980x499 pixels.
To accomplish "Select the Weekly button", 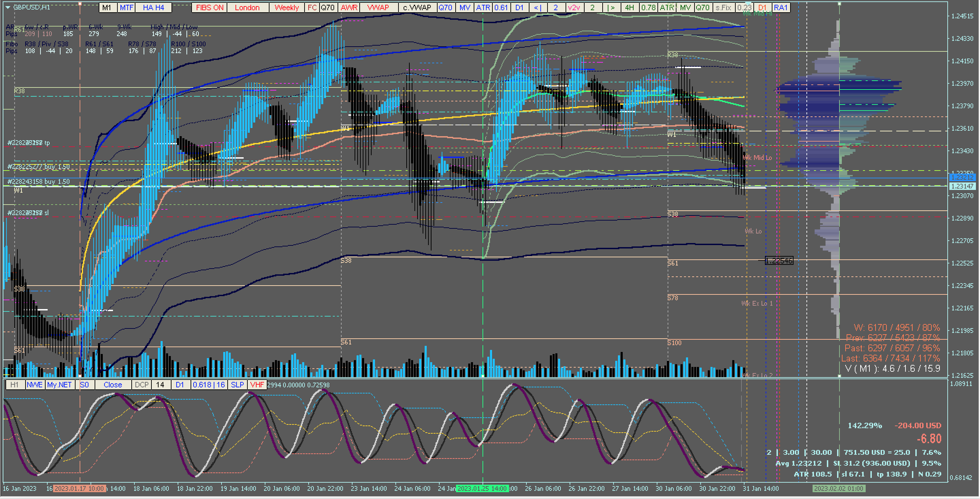I will click(x=287, y=7).
